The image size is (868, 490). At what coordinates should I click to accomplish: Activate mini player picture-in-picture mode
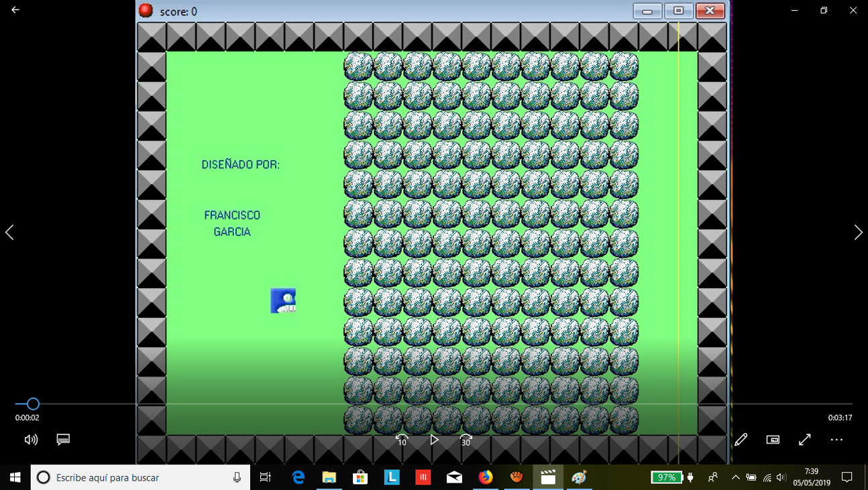[772, 439]
